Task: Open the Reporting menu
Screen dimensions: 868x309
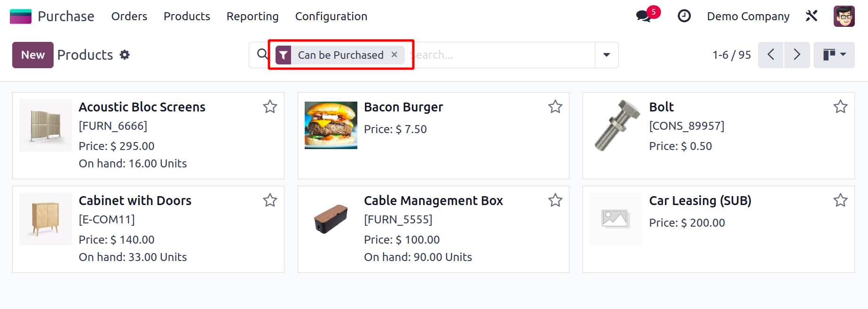Action: (253, 16)
